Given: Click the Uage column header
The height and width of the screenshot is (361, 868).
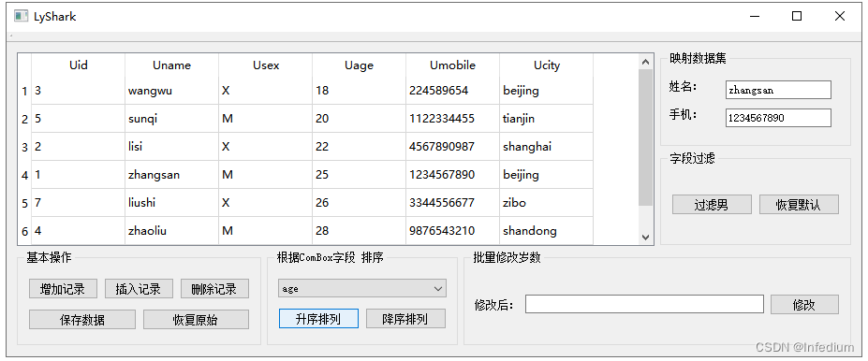Looking at the screenshot, I should (359, 65).
